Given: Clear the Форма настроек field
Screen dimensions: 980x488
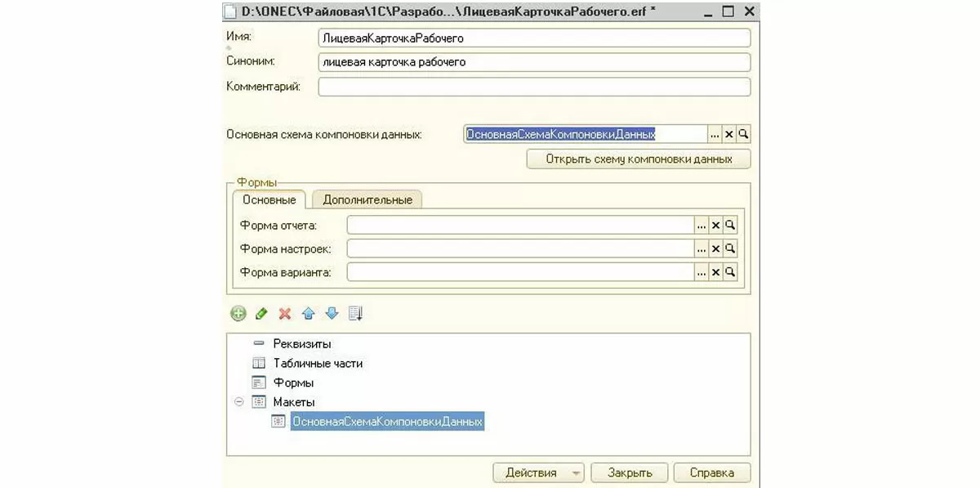Looking at the screenshot, I should click(715, 248).
